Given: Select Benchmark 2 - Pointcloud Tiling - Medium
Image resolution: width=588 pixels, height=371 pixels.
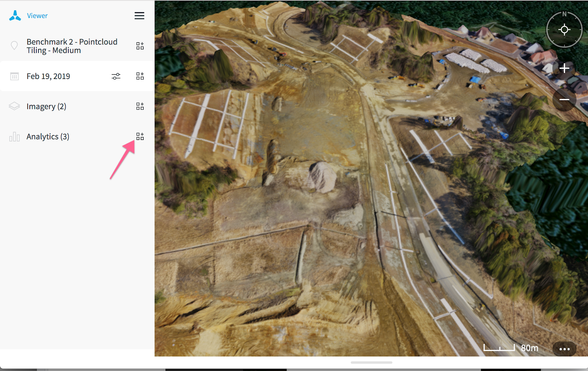Looking at the screenshot, I should tap(72, 46).
